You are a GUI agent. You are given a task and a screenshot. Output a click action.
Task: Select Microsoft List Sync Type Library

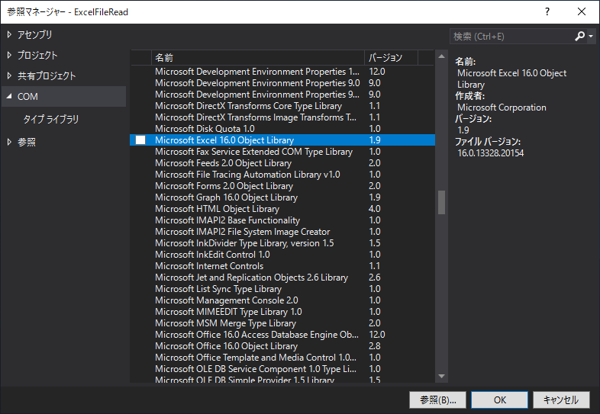[282, 289]
